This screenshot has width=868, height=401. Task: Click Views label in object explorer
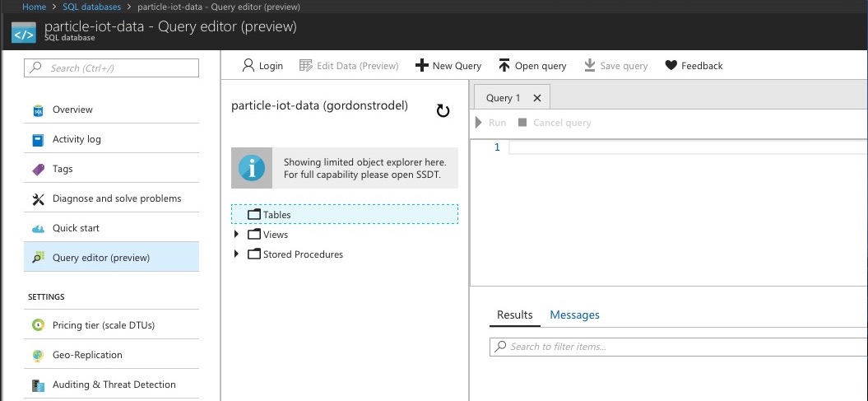276,235
